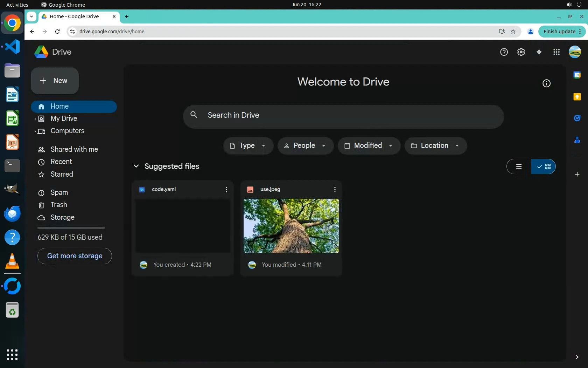Click the storage usage progress bar
The image size is (588, 368).
(x=71, y=228)
